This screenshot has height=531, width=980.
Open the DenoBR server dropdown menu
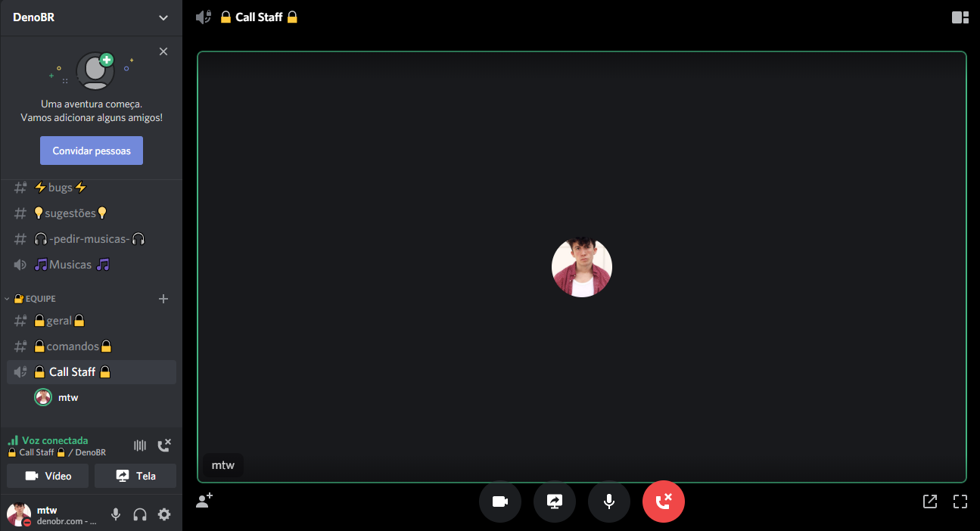(x=91, y=17)
